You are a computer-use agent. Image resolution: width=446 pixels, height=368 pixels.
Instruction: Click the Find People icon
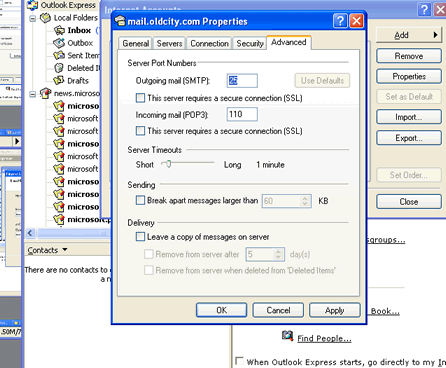coord(287,336)
